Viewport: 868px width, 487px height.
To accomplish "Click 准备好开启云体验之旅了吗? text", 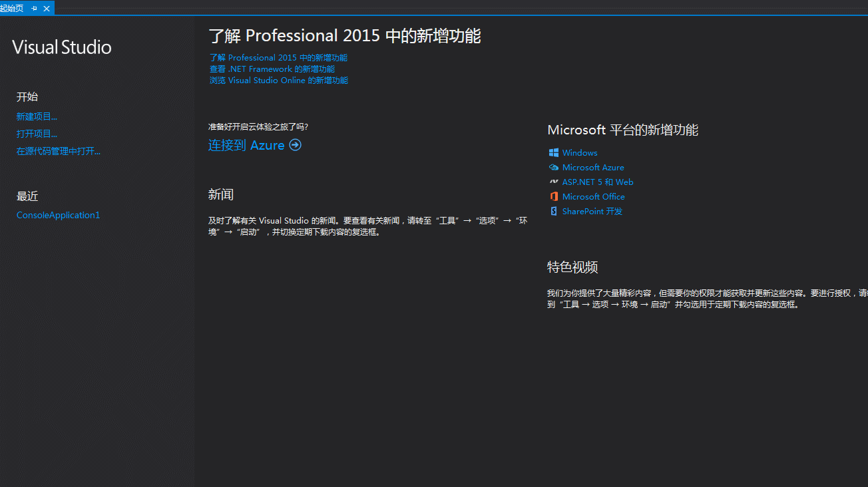I will click(258, 126).
